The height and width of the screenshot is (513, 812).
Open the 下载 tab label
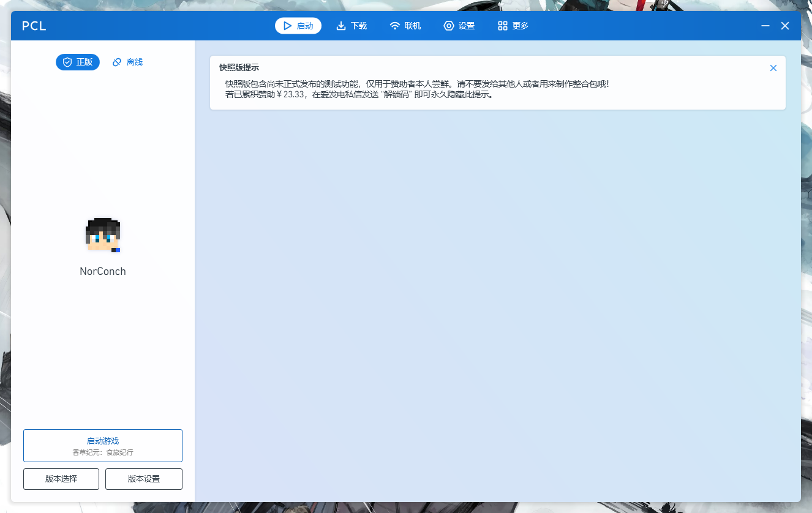coord(359,26)
